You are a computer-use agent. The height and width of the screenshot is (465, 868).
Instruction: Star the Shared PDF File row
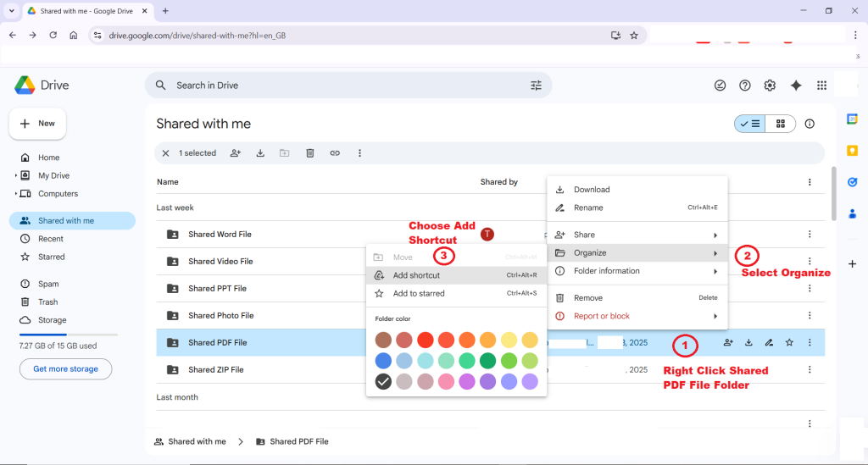(x=789, y=343)
